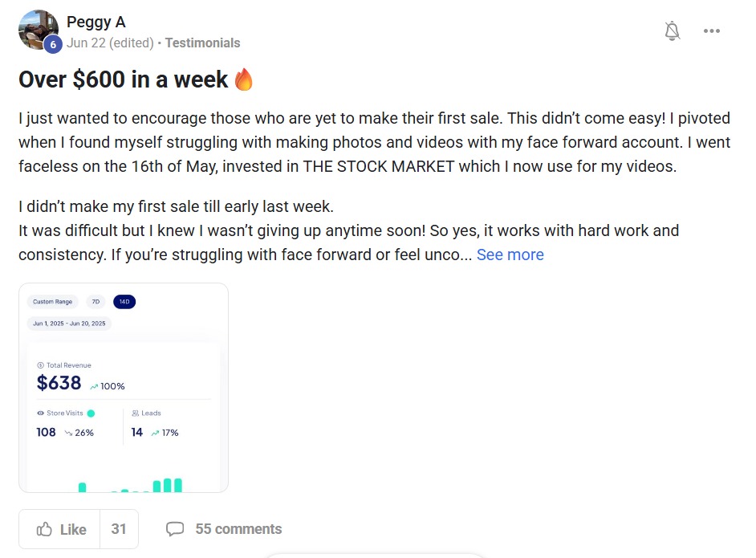The height and width of the screenshot is (558, 756).
Task: Click the dollar icon beside Total Revenue
Action: click(40, 365)
